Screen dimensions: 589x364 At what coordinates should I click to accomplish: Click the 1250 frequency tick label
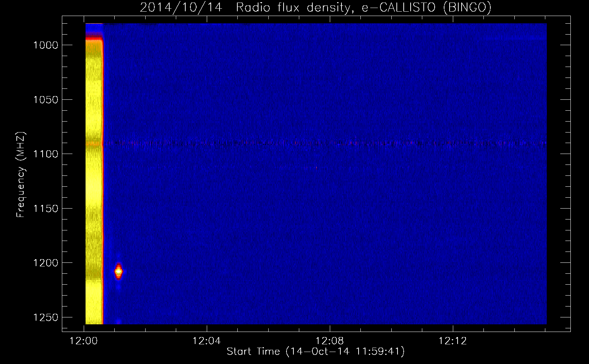tap(46, 317)
